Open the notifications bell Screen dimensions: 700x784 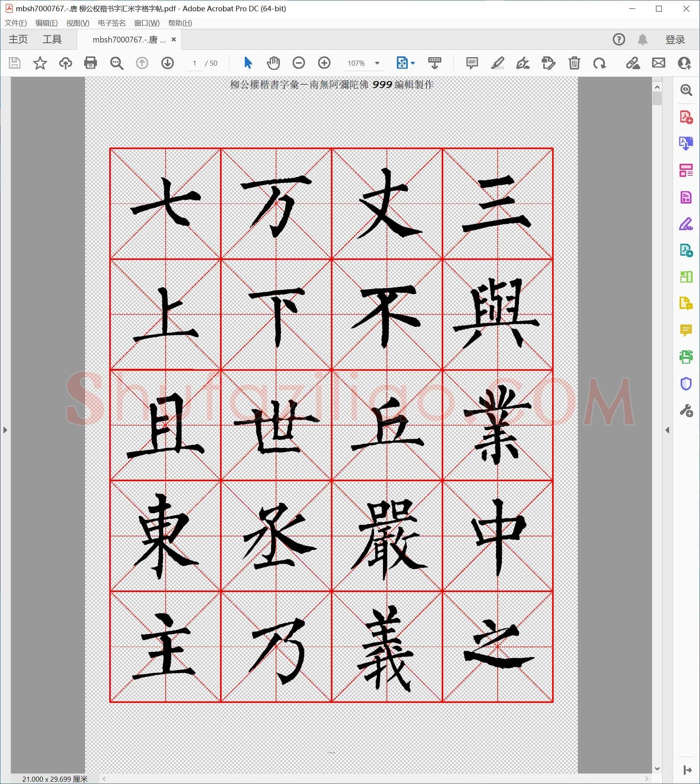tap(642, 39)
